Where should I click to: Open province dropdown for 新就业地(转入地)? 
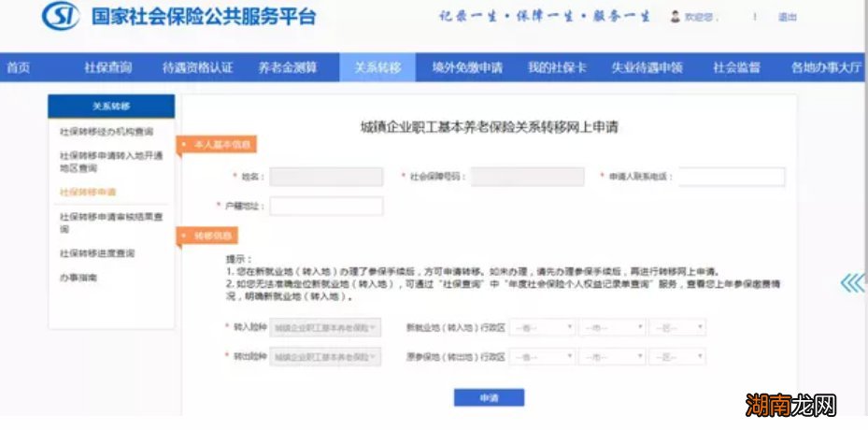point(543,327)
